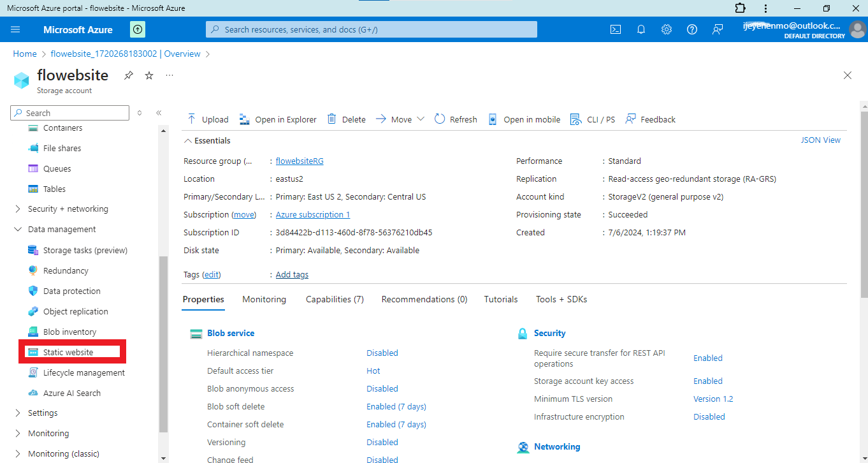Click the top bar feedback icon
868x463 pixels.
(x=718, y=29)
